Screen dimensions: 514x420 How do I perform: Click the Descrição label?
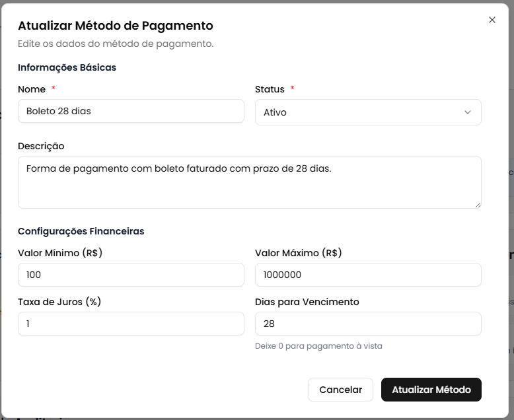click(x=41, y=146)
